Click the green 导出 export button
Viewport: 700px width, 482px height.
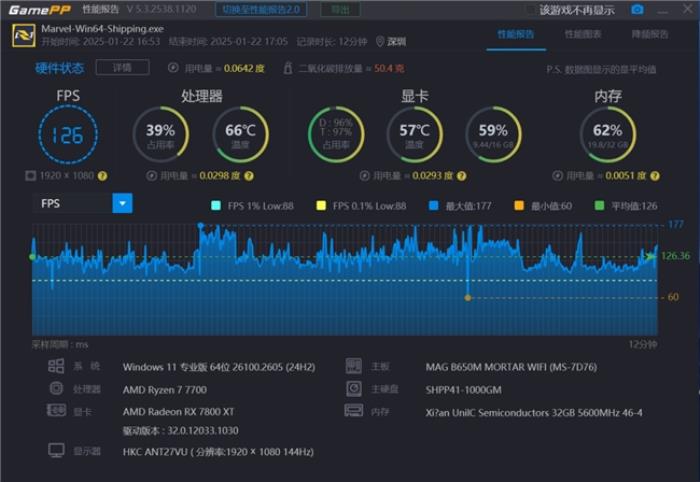340,9
